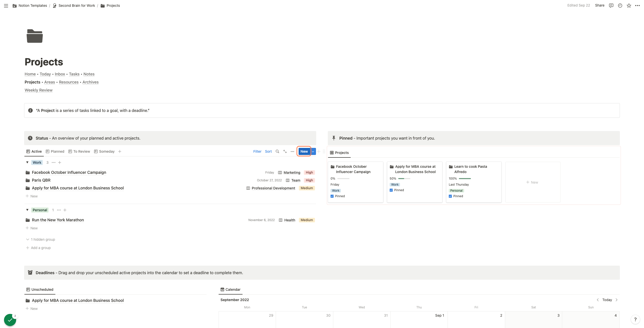Go to previous calendar month

[598, 300]
